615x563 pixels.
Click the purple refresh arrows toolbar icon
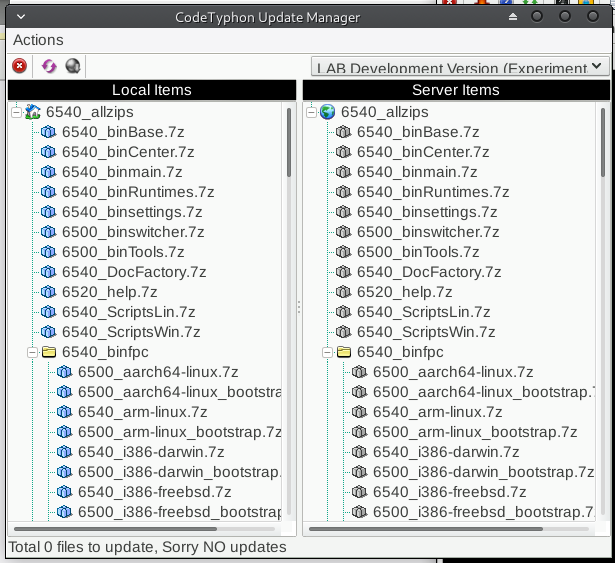click(49, 66)
